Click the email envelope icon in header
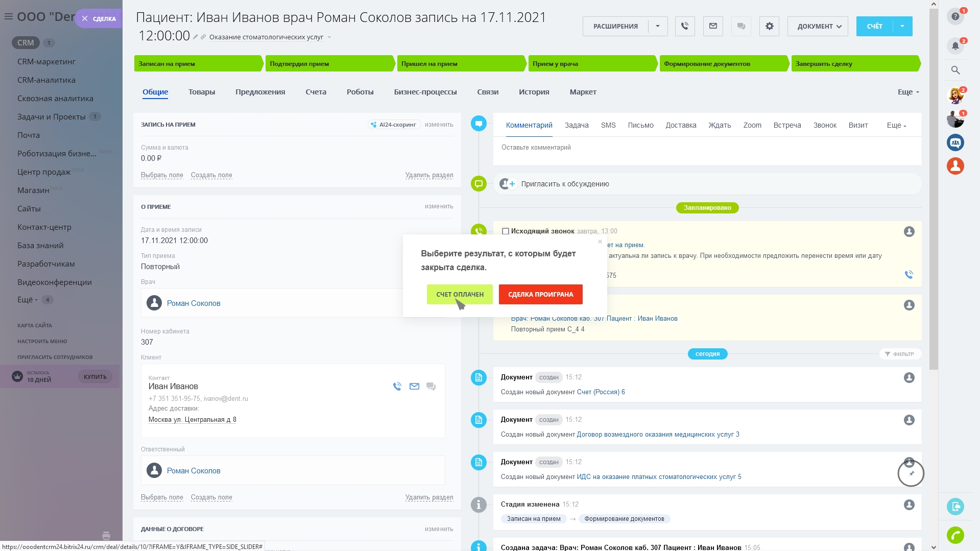Viewport: 980px width, 551px height. point(713,26)
